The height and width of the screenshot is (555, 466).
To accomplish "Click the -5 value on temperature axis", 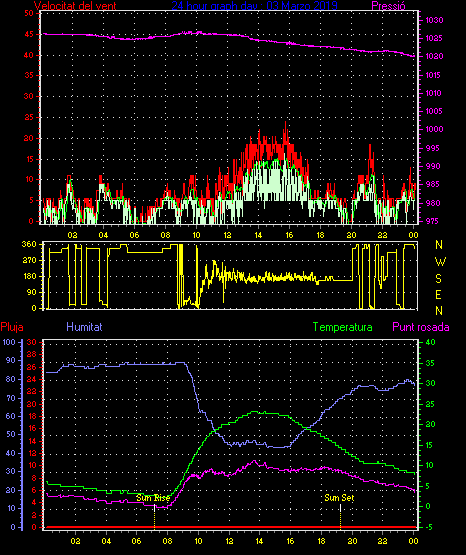I will pos(429,527).
